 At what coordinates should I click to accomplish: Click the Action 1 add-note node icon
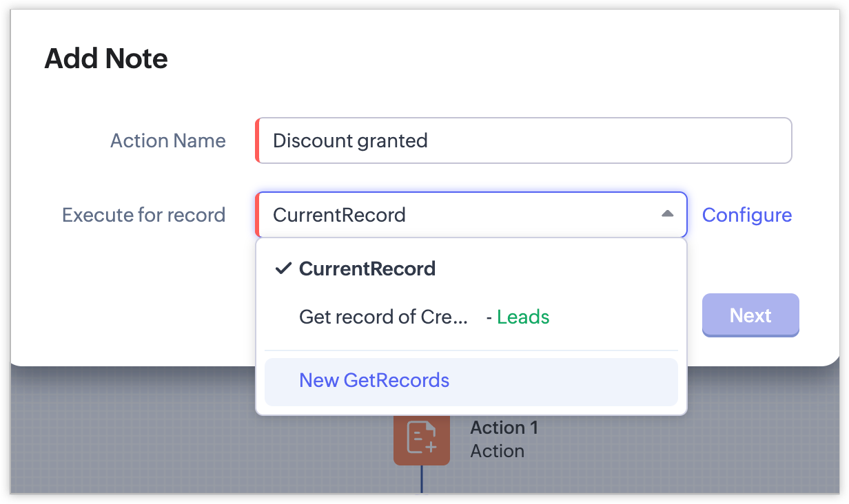tap(421, 439)
